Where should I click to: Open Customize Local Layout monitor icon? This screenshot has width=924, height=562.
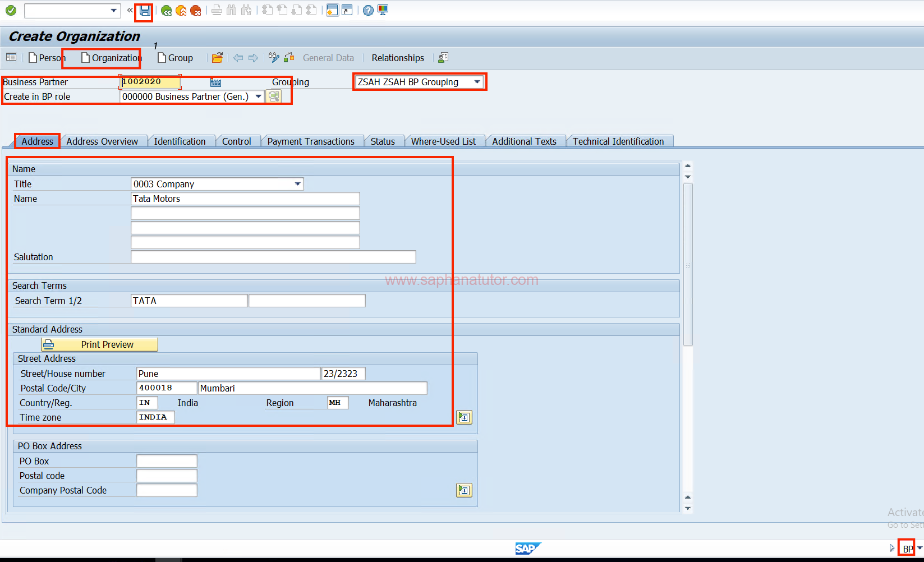pos(383,10)
